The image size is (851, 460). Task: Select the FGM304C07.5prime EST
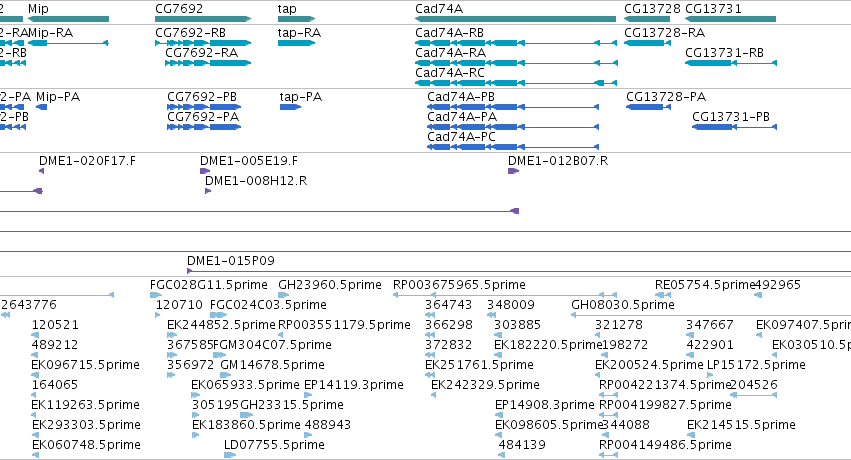click(x=220, y=355)
